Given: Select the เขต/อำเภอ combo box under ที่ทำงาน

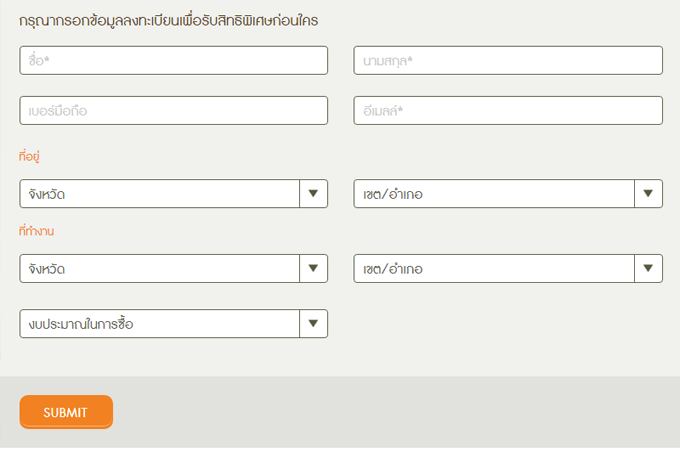Looking at the screenshot, I should pos(494,268).
